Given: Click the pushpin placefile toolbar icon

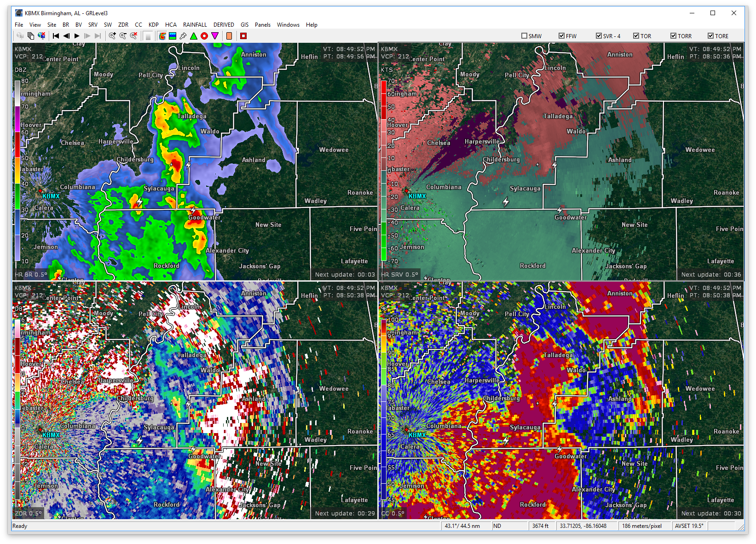Looking at the screenshot, I should (183, 35).
